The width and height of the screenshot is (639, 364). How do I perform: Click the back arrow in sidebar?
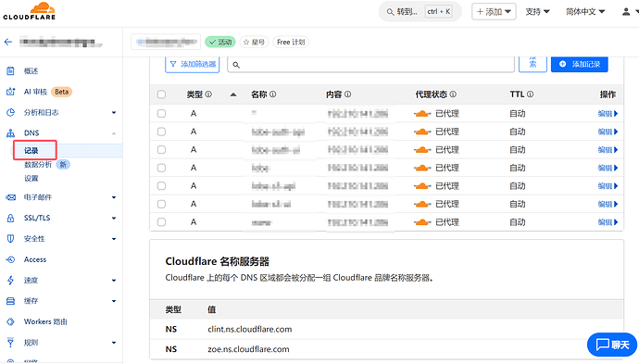coord(8,42)
